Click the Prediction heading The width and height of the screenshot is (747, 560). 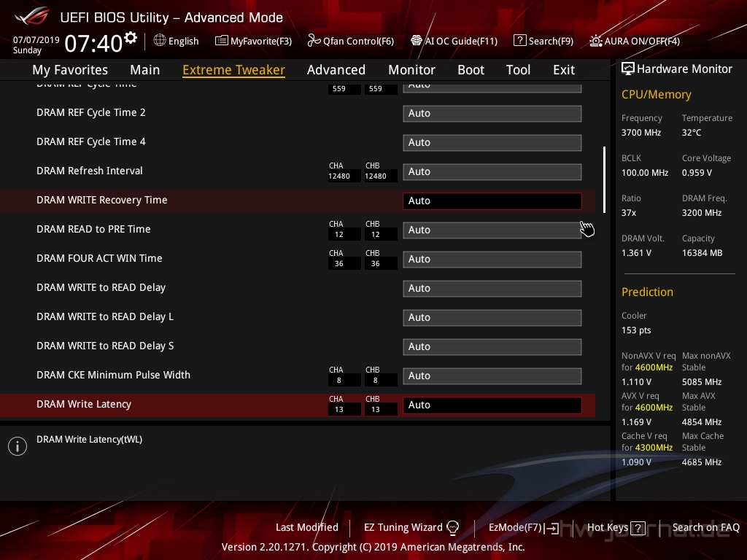[x=647, y=292]
